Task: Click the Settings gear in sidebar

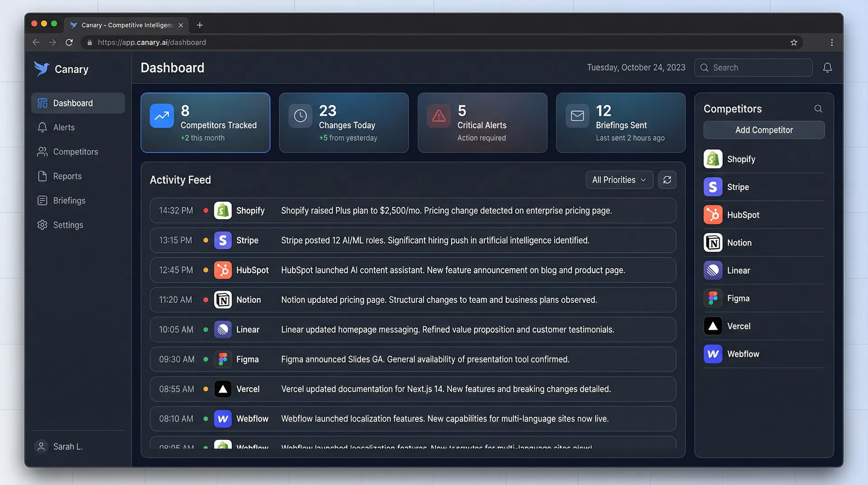Action: tap(42, 225)
